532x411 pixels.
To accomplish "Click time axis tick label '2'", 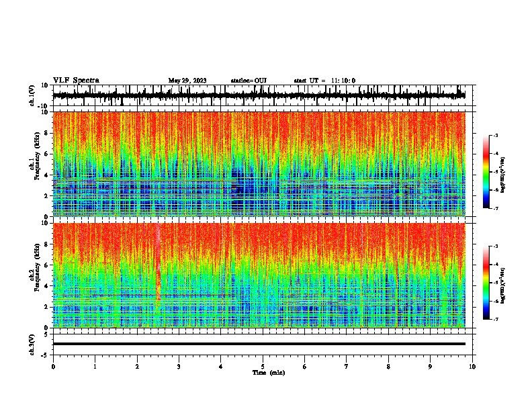I will 137,367.
